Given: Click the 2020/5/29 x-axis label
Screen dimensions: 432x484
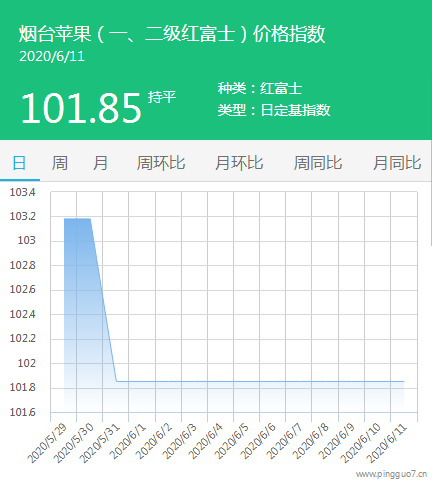Looking at the screenshot, I should click(x=47, y=444).
